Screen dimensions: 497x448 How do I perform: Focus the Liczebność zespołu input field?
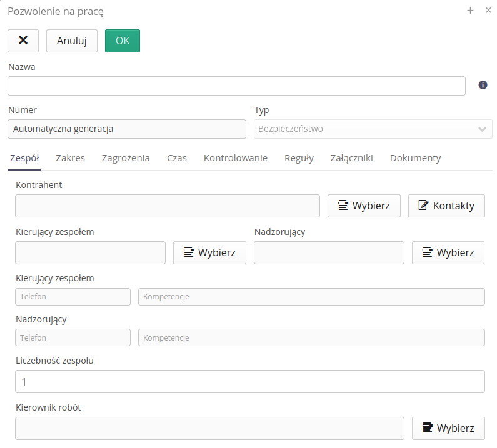tap(249, 381)
